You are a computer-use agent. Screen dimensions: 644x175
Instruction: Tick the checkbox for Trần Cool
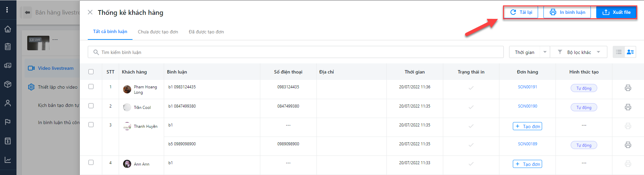coord(91,106)
